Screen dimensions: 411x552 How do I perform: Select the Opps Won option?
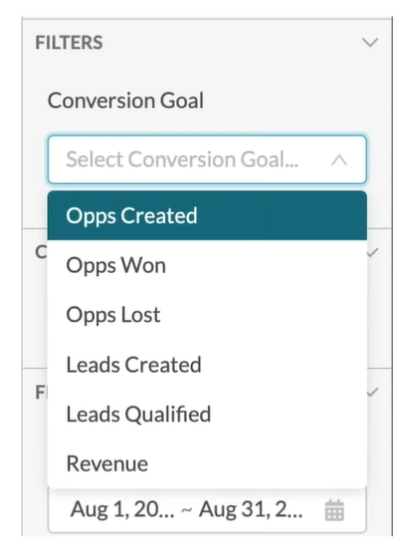(207, 265)
